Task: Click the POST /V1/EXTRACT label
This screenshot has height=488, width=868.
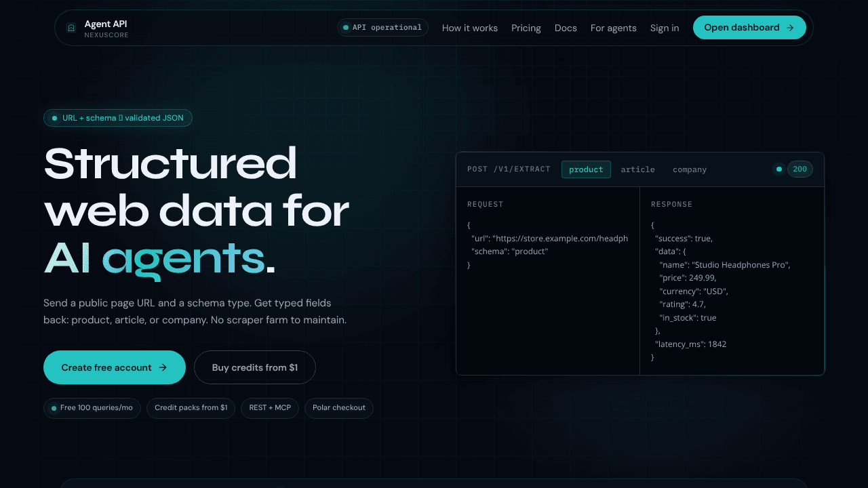Action: point(509,169)
